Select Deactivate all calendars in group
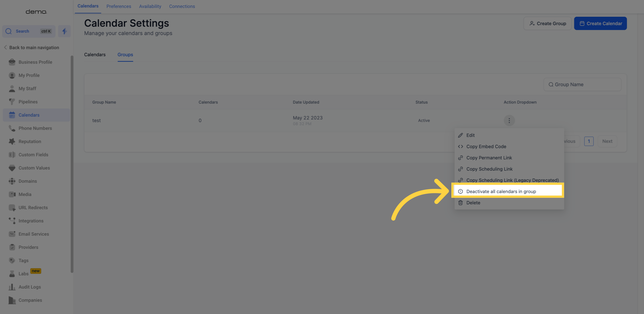Screen dimensions: 644x314 pos(508,191)
